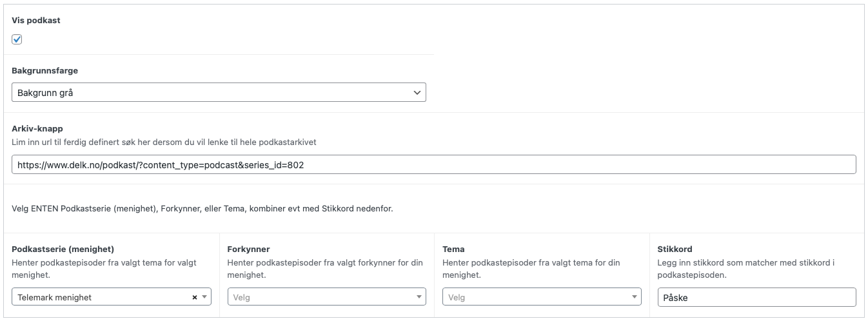The image size is (868, 321).
Task: Click the Arkiv-knapp heading label
Action: pyautogui.click(x=37, y=128)
